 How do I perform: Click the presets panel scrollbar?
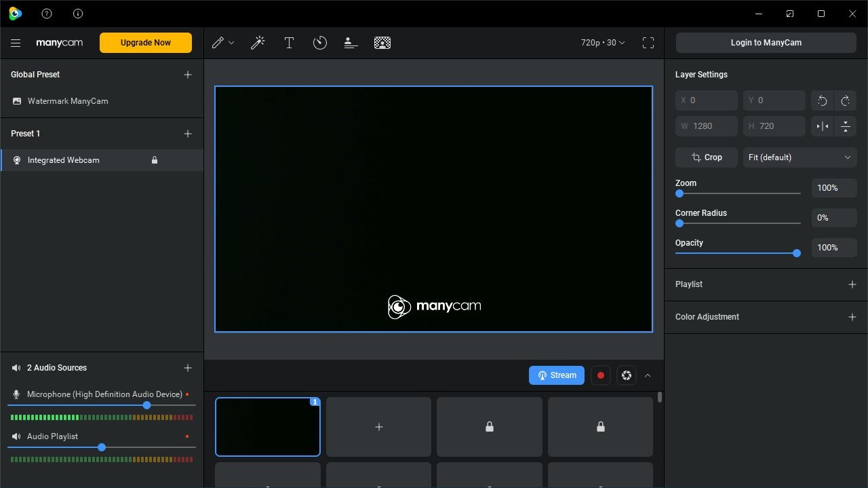(x=660, y=397)
